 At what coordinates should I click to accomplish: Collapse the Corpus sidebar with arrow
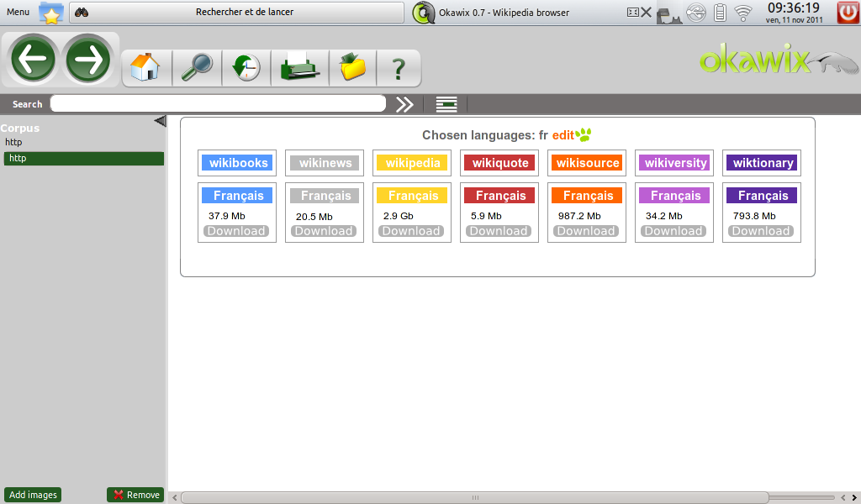click(161, 122)
